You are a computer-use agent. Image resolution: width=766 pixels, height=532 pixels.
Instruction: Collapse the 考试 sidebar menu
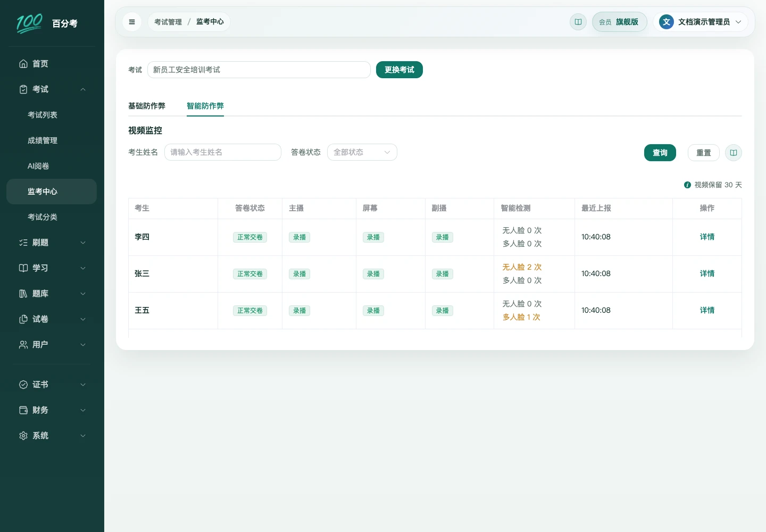click(52, 89)
